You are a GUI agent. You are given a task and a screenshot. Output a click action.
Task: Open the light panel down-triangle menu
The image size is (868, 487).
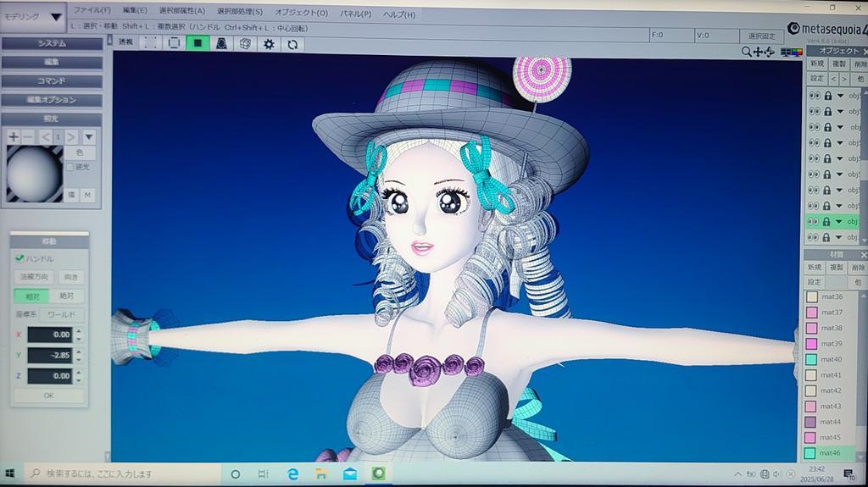(x=89, y=136)
